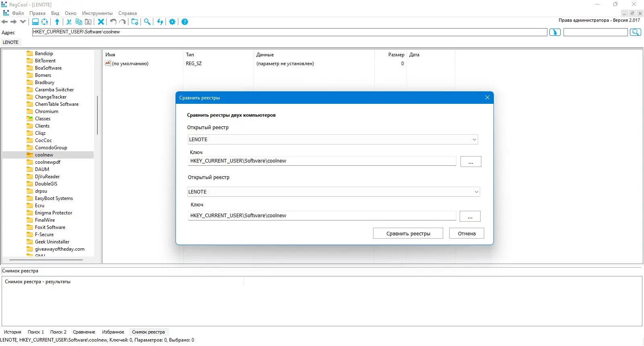
Task: Click the refresh arrows toolbar icon
Action: point(160,22)
